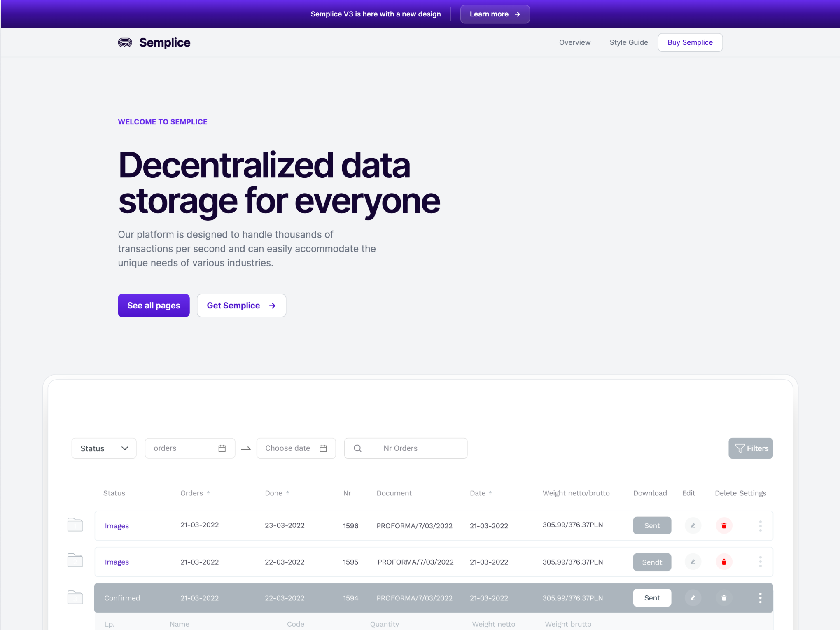Screen dimensions: 840x630
Task: Click the delete (red trash) icon for Images row 1595
Action: pos(724,561)
